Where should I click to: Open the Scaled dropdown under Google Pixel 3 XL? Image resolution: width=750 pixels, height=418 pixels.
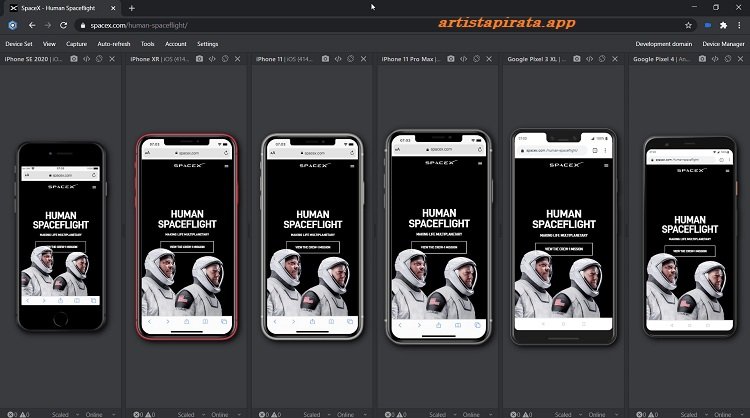(562, 413)
